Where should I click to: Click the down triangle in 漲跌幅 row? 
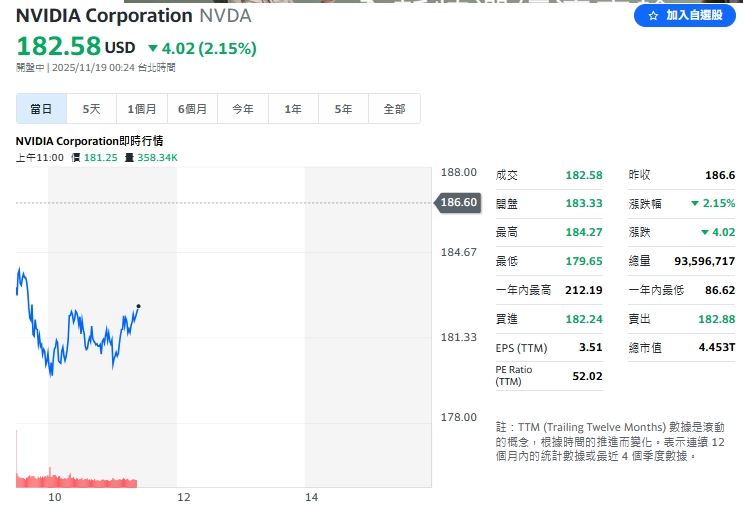694,203
